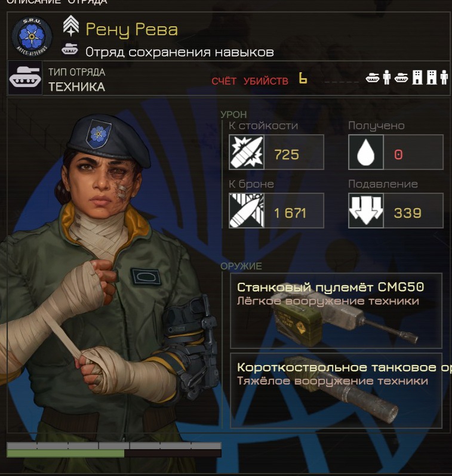Click the 725 health damage value
The width and height of the screenshot is (452, 476).
[287, 154]
